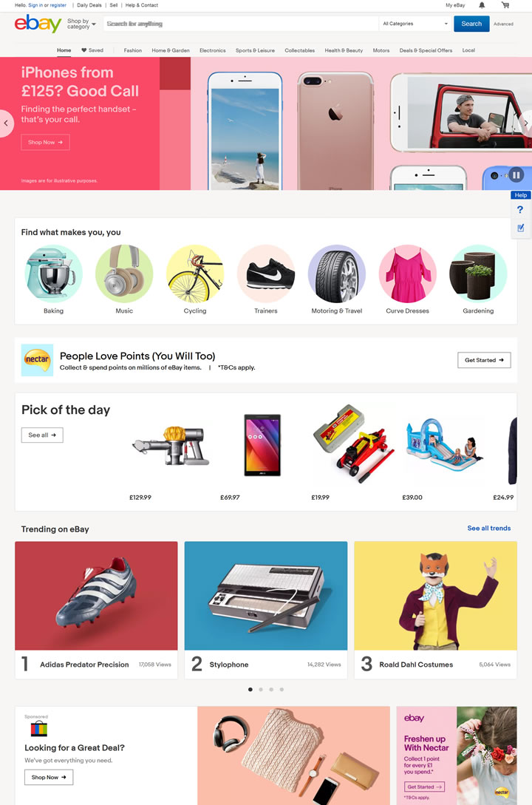Select the last trending carousel dot
The height and width of the screenshot is (805, 532).
click(282, 690)
